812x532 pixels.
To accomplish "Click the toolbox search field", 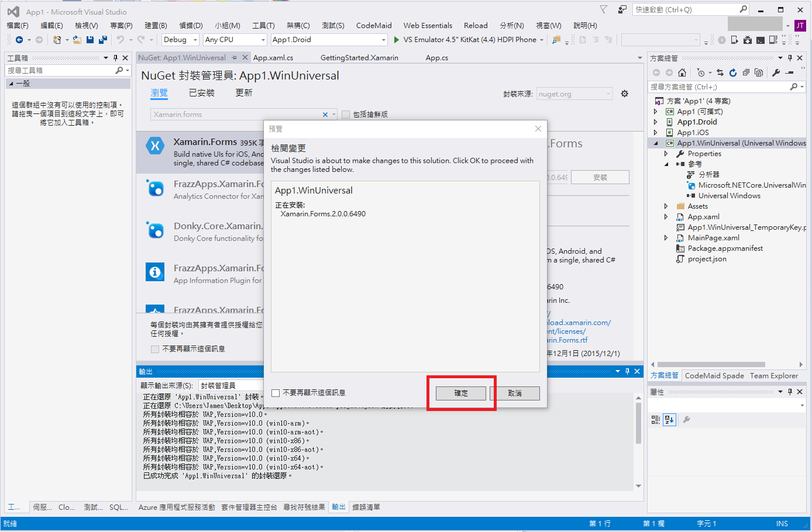I will click(68, 70).
